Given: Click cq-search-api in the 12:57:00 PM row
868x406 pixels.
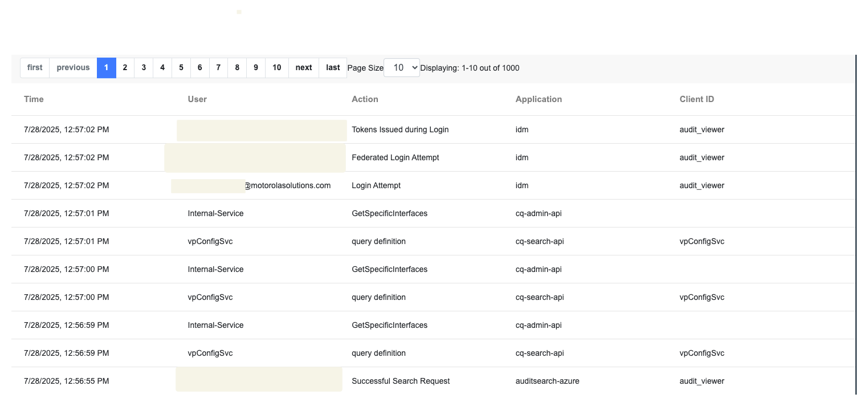Looking at the screenshot, I should point(540,297).
